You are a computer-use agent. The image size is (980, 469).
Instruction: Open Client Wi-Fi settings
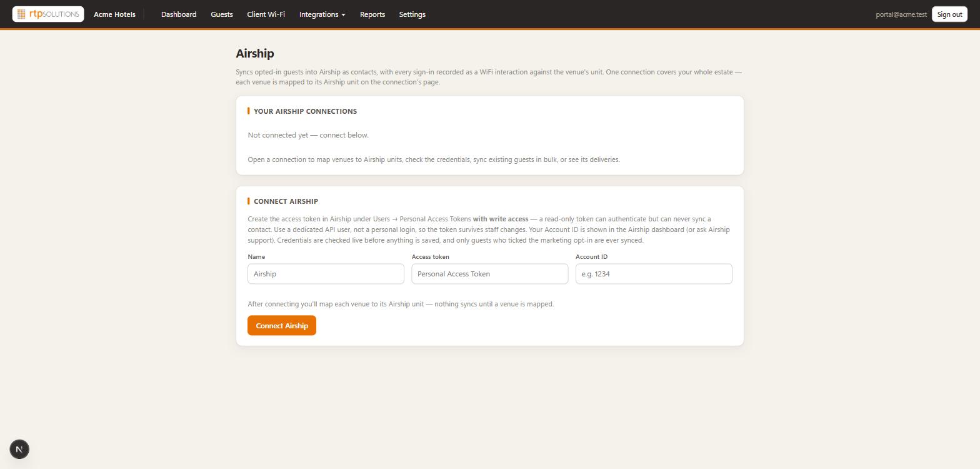pos(266,14)
